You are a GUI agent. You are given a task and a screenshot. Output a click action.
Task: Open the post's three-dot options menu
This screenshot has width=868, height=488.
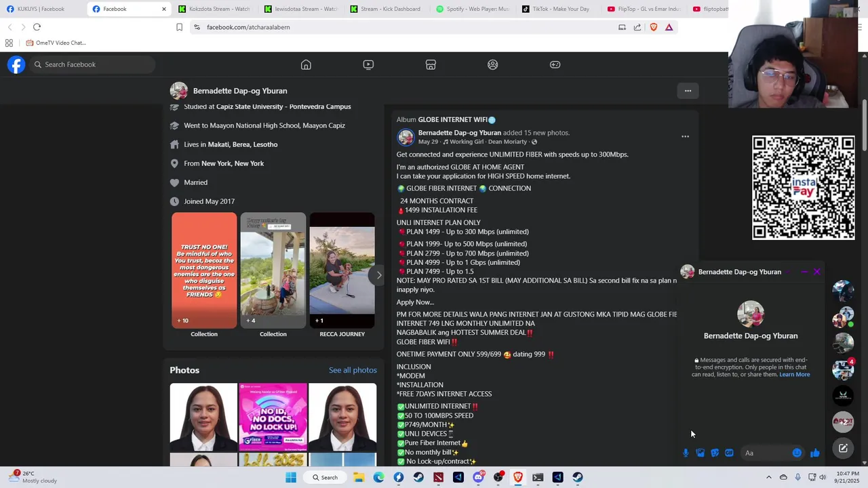coord(685,136)
